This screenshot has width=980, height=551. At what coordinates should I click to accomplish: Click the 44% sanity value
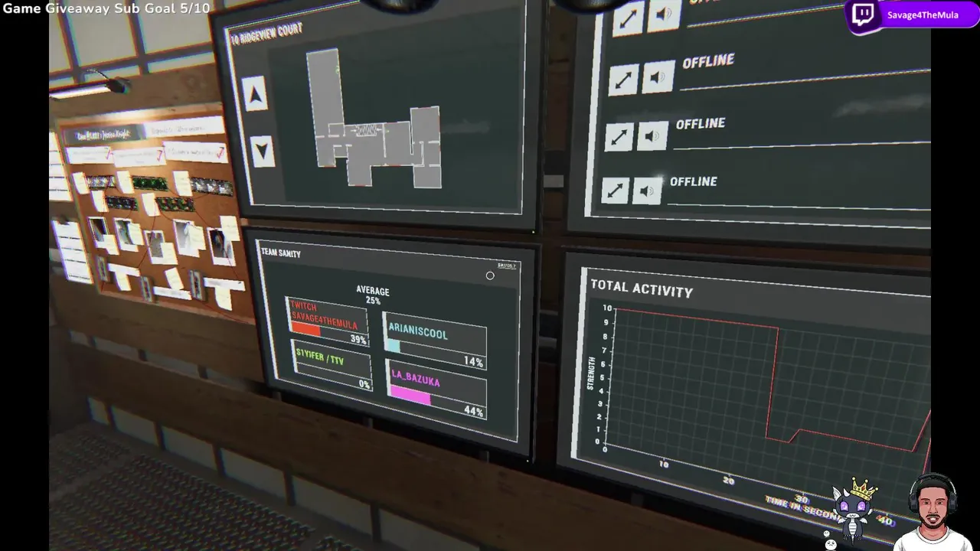[473, 412]
